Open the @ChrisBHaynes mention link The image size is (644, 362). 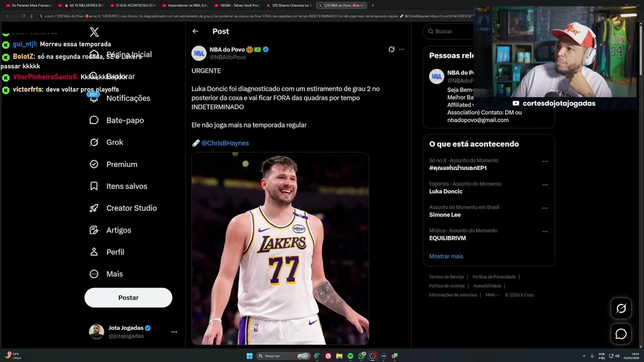click(225, 143)
